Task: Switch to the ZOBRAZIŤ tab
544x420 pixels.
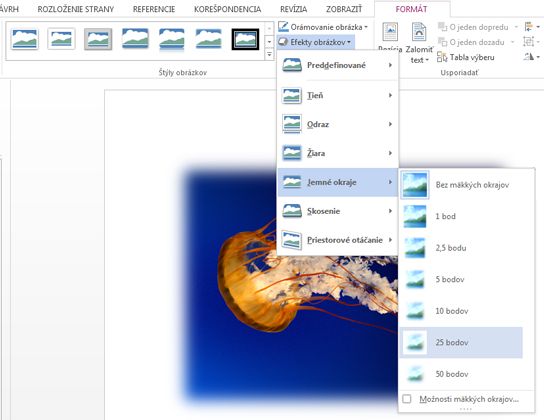Action: pos(344,9)
